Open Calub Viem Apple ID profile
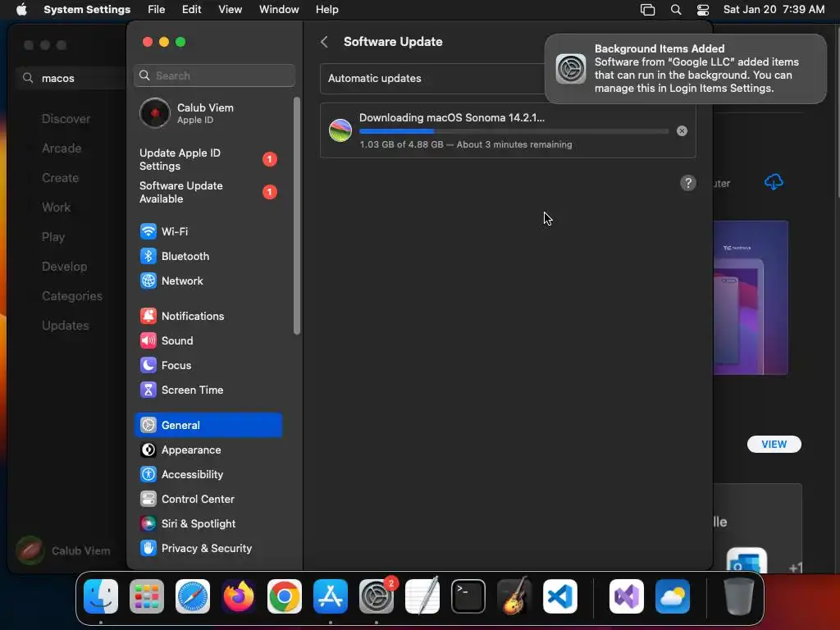 (208, 113)
